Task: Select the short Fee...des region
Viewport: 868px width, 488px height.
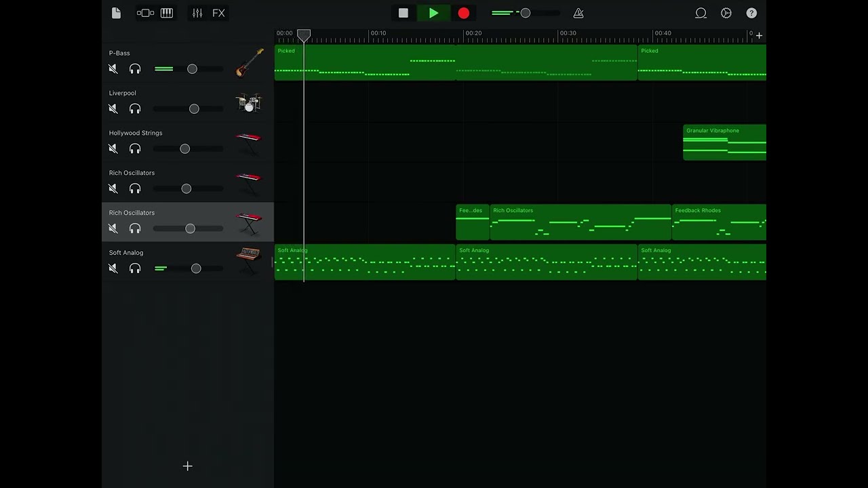Action: pos(473,222)
